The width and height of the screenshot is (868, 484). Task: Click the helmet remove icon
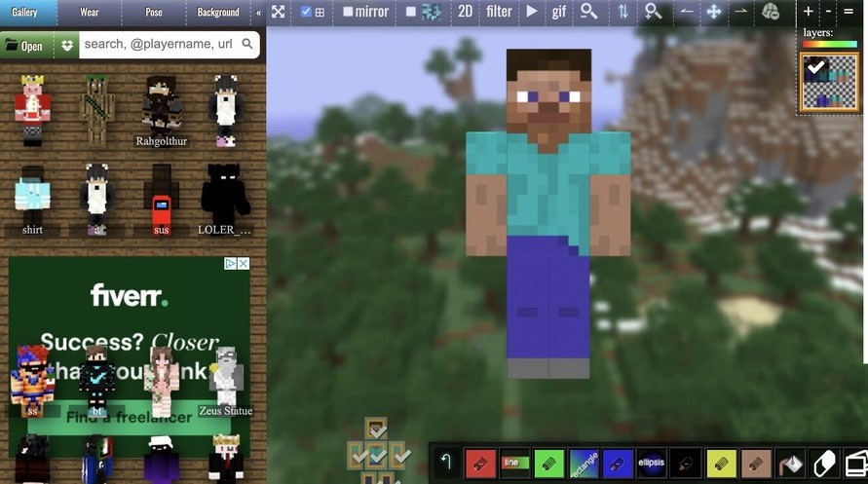[771, 12]
